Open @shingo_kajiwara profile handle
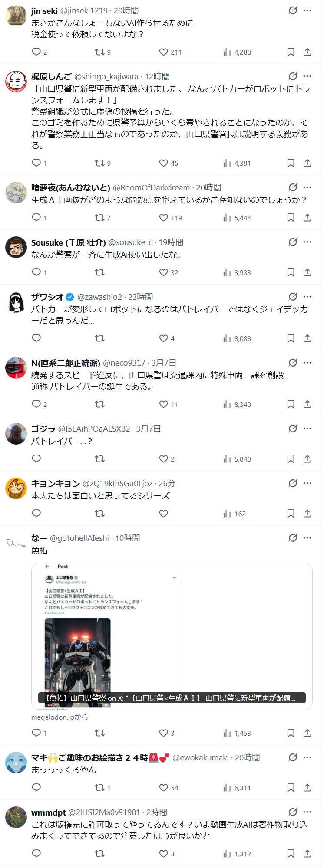Viewport: 324px width, 868px height. point(106,77)
